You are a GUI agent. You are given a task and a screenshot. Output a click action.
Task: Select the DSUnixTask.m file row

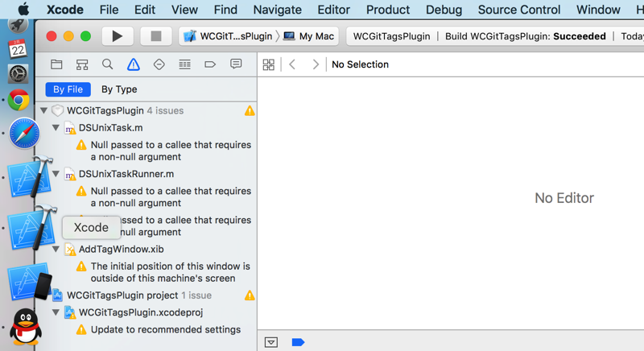(x=146, y=128)
